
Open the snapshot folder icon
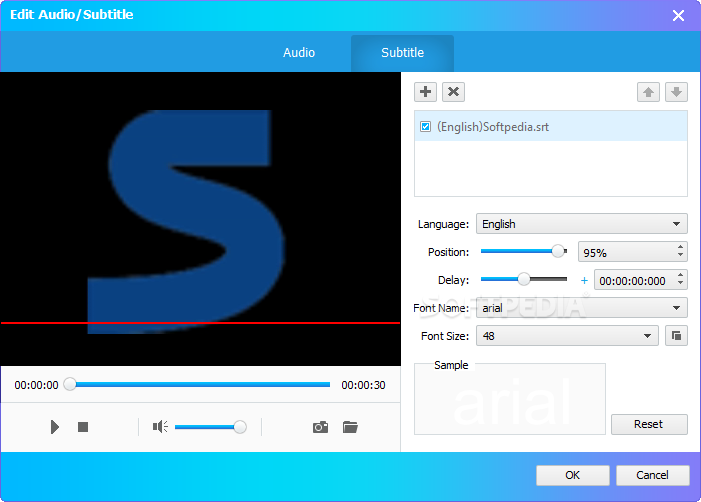click(350, 427)
